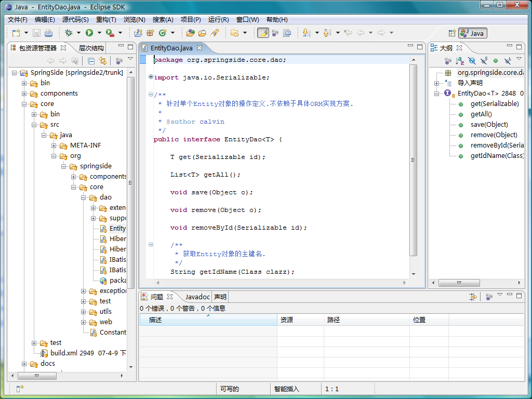Image resolution: width=532 pixels, height=399 pixels.
Task: Open the New Class dropdown arrow
Action: 172,33
